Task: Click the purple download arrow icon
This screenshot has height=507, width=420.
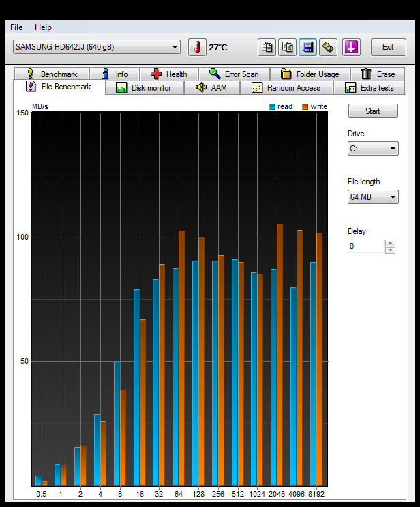Action: coord(351,47)
